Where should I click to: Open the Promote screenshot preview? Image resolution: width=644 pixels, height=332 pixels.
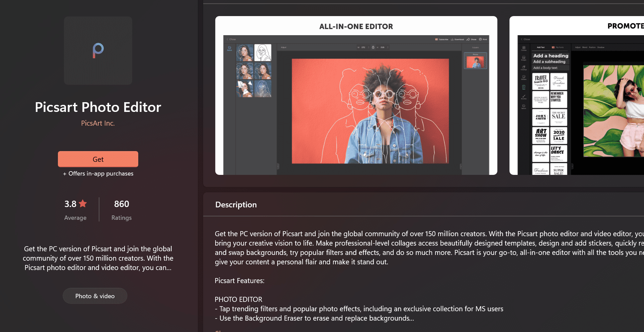tap(577, 95)
